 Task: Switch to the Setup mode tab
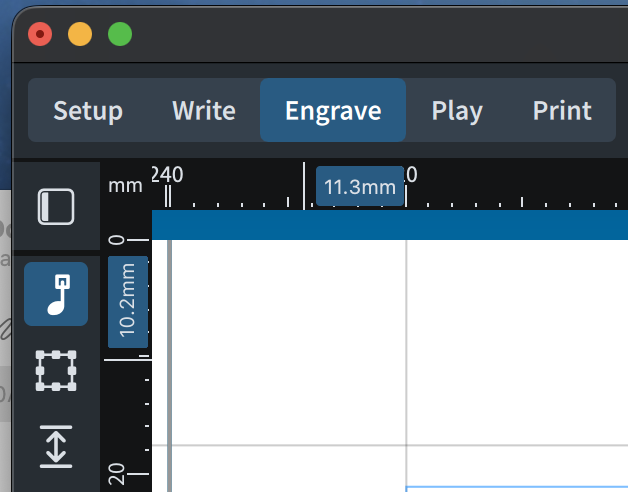pyautogui.click(x=88, y=111)
